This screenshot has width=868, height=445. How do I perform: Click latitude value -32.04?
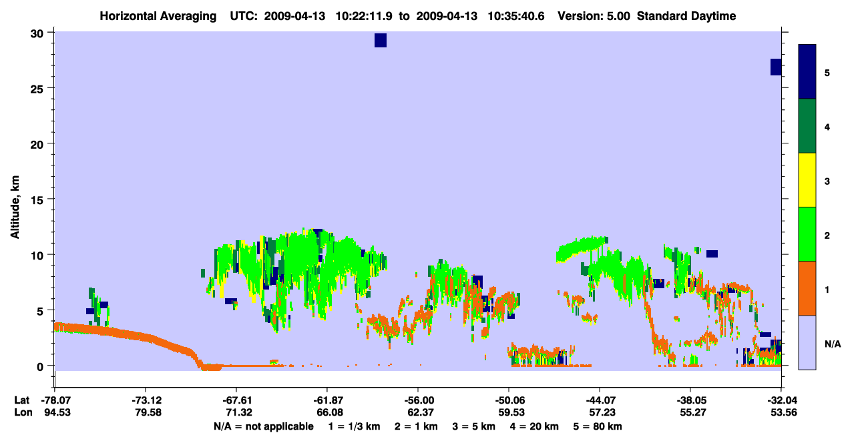(x=781, y=400)
